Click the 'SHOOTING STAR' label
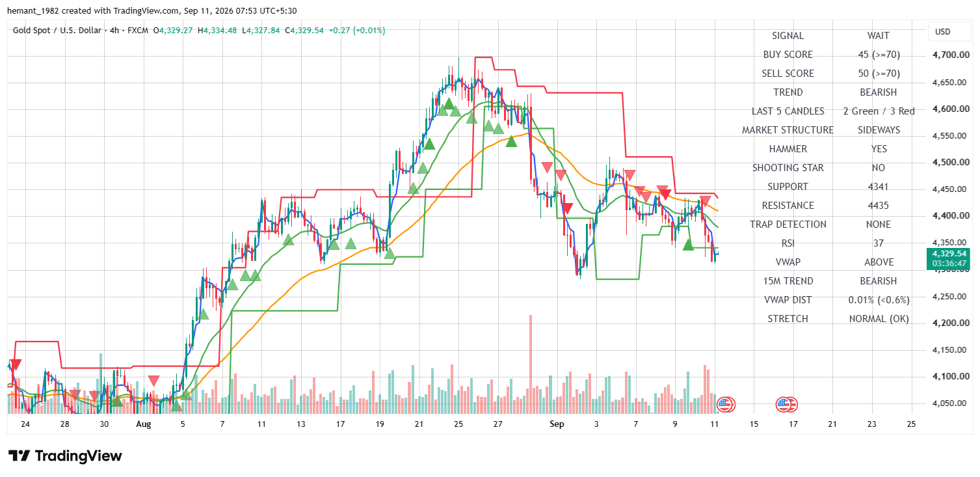This screenshot has width=980, height=477. point(788,168)
